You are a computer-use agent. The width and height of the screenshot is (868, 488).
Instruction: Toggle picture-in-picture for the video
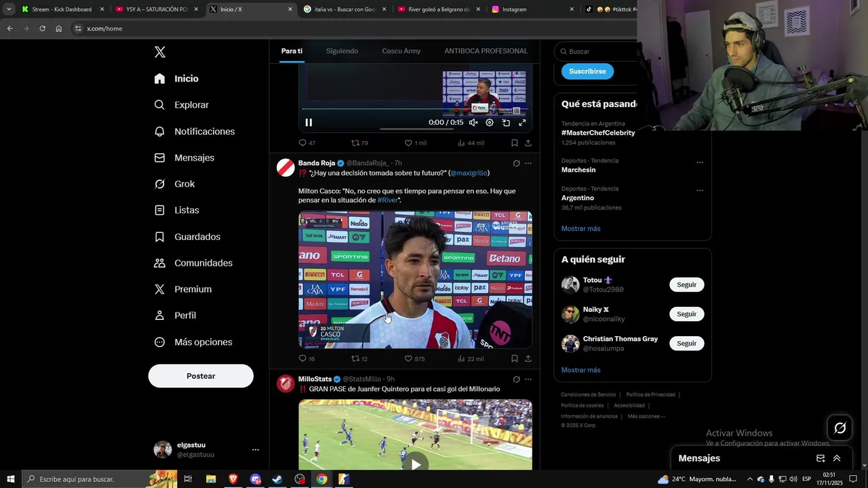[x=506, y=123]
